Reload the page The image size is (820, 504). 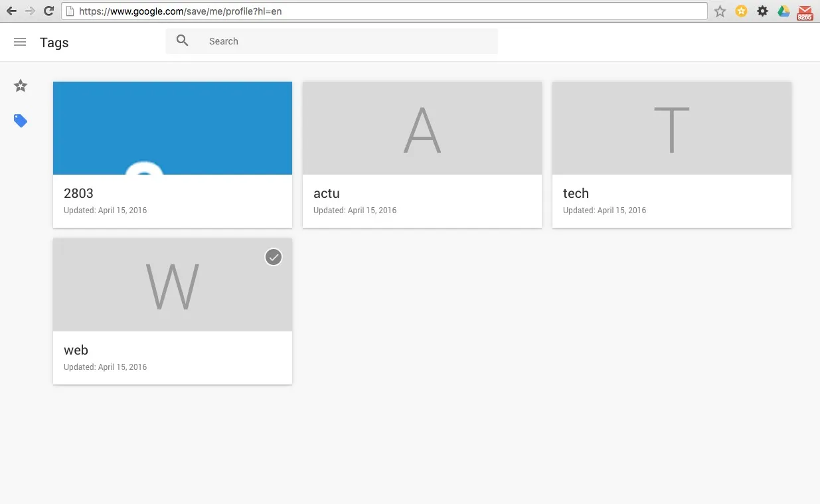point(48,11)
